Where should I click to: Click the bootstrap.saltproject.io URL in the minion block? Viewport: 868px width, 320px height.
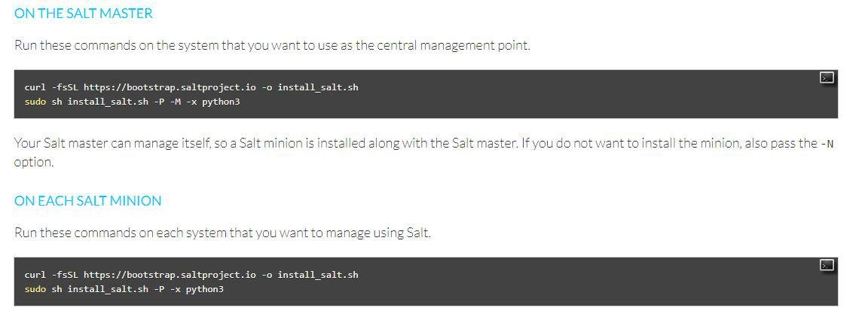tap(170, 275)
